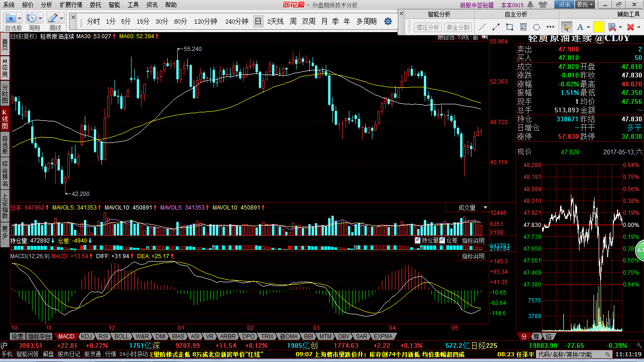Open the 成交量 indicator dropdown
This screenshot has height=362, width=644.
[467, 208]
